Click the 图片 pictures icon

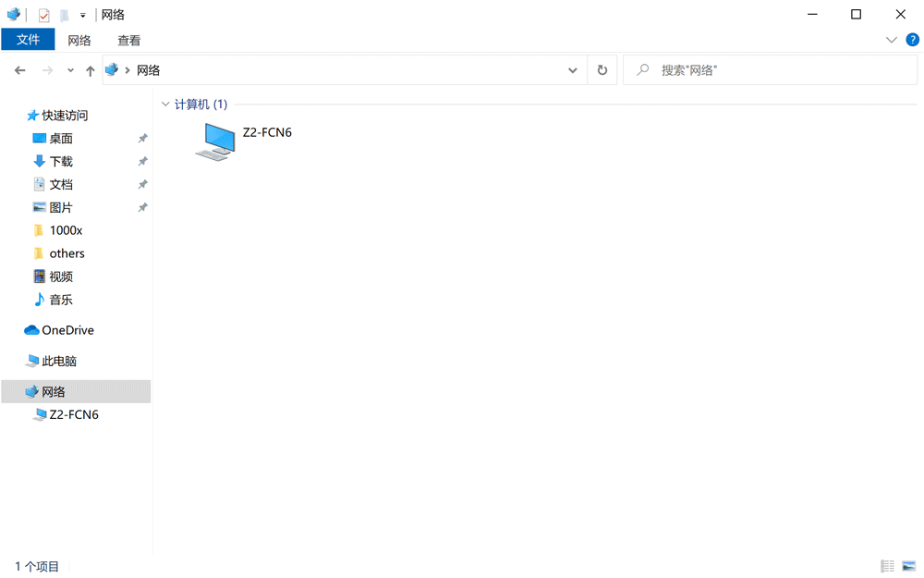(x=39, y=207)
